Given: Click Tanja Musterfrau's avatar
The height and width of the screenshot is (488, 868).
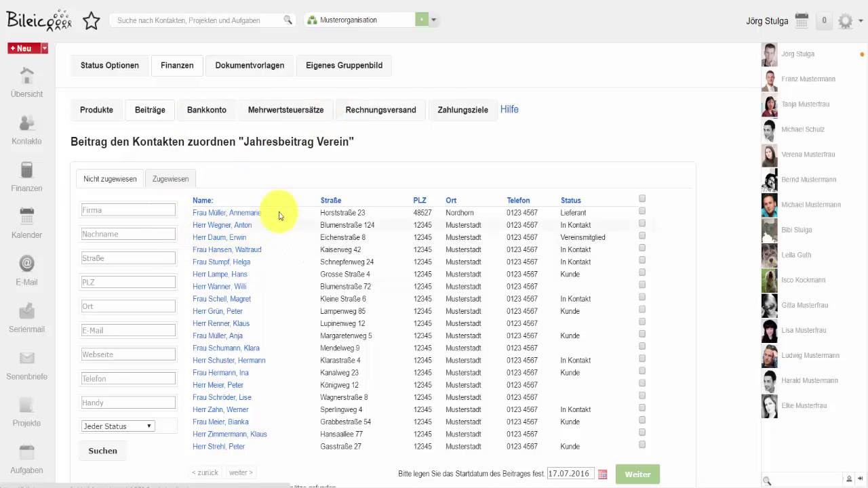Looking at the screenshot, I should (769, 104).
